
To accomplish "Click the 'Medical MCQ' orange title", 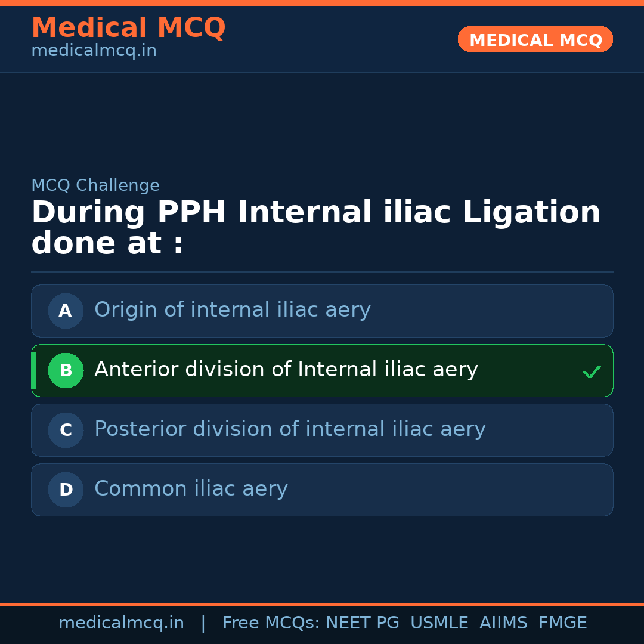I will (x=128, y=28).
